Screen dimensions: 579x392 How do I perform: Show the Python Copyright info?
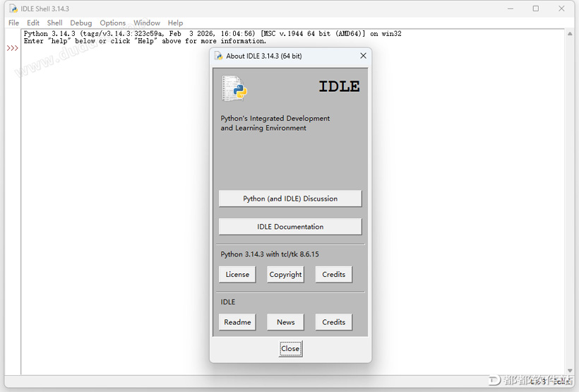pos(285,275)
